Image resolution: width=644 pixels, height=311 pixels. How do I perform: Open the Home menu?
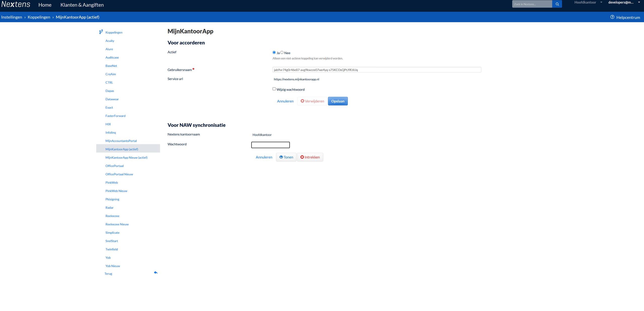[x=45, y=5]
